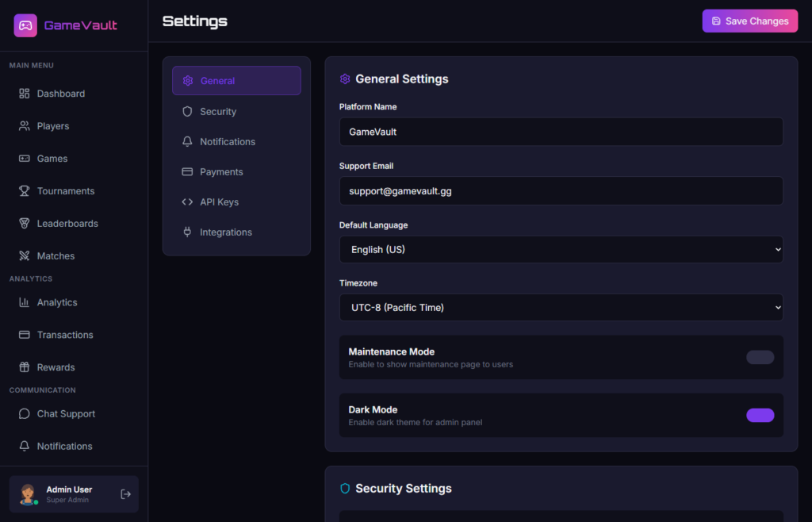Click the Admin User avatar image

(x=28, y=494)
